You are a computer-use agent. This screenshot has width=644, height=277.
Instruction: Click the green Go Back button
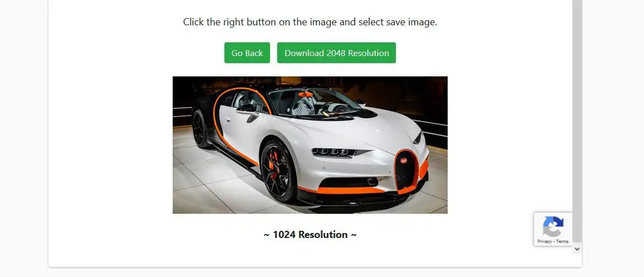pos(247,53)
